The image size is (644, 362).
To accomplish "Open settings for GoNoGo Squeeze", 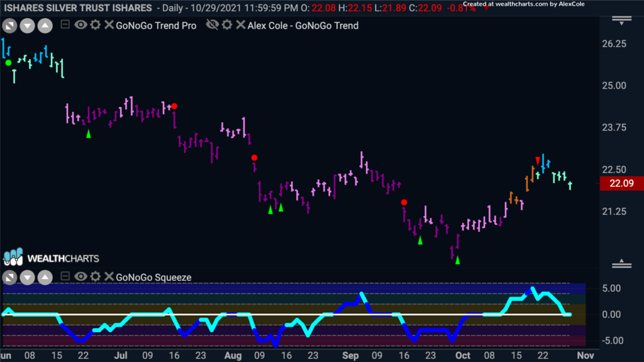I will pyautogui.click(x=96, y=277).
